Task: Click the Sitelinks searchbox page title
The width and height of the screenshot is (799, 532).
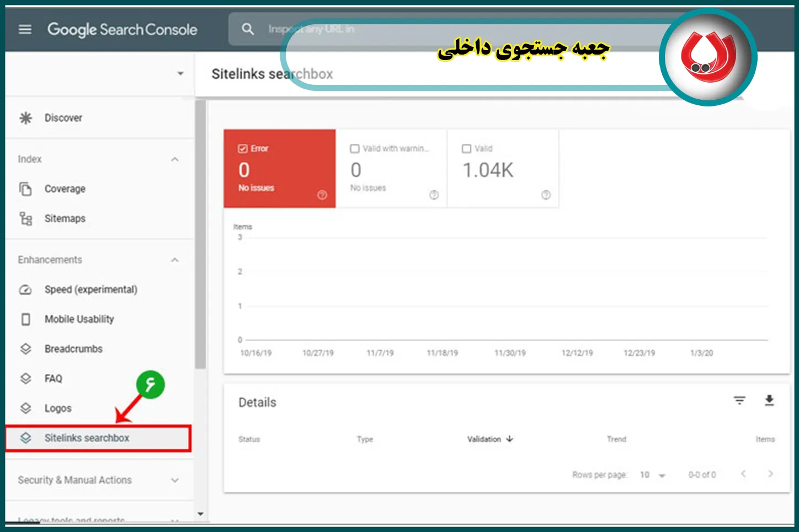Action: (272, 74)
